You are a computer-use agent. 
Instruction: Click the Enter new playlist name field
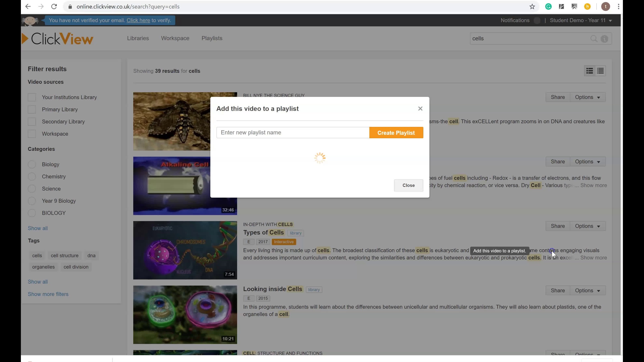coord(292,132)
